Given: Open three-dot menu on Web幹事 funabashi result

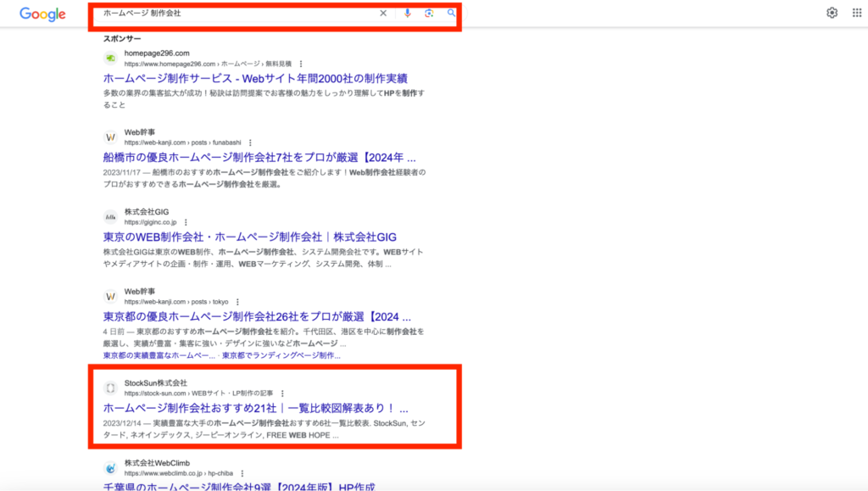Looking at the screenshot, I should pos(248,142).
